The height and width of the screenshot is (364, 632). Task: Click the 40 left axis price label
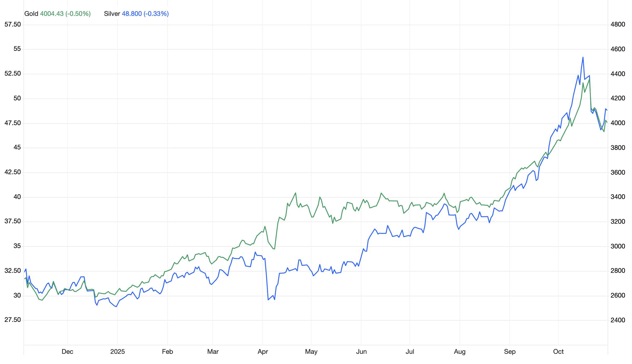tap(17, 197)
